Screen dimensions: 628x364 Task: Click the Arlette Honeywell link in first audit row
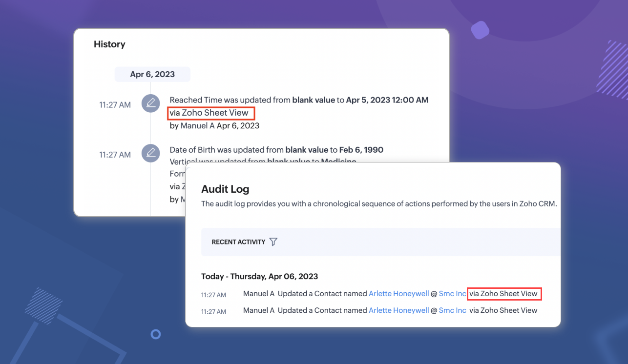pyautogui.click(x=398, y=294)
